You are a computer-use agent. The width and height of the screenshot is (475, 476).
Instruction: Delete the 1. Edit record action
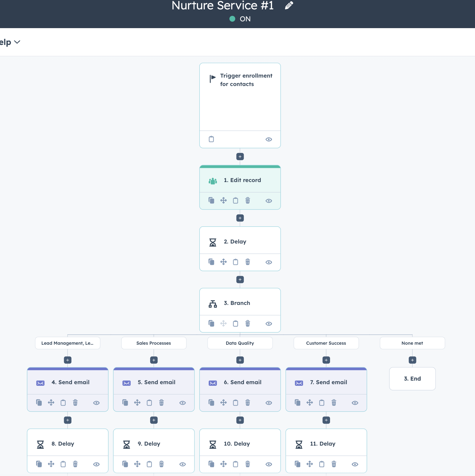tap(248, 200)
